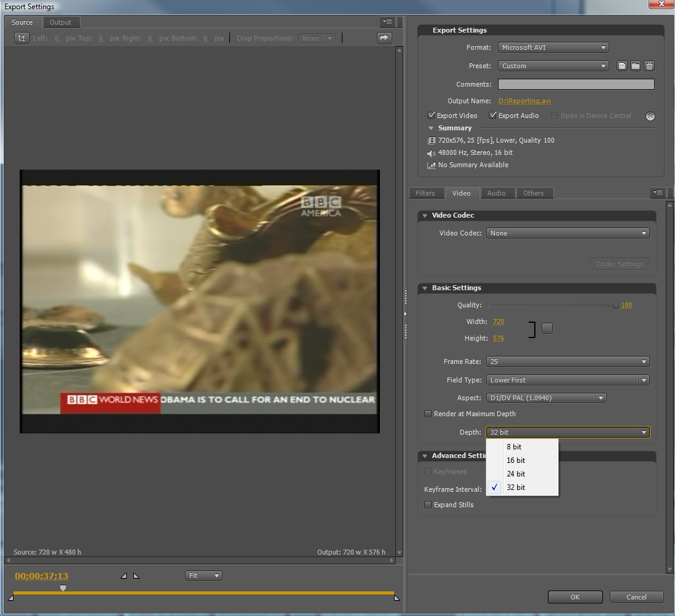Click the preview horizontal scrollbar
The width and height of the screenshot is (675, 616).
coord(200,560)
